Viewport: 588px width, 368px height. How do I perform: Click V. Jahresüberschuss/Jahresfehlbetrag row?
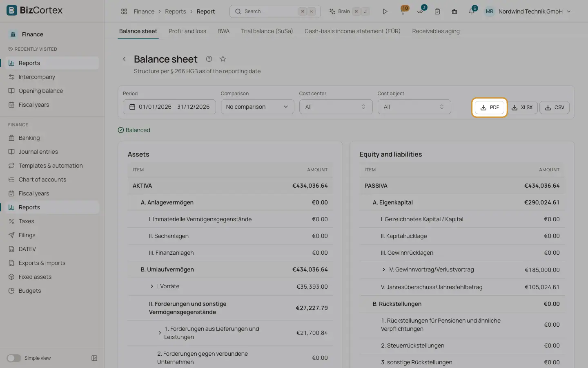tap(462, 287)
